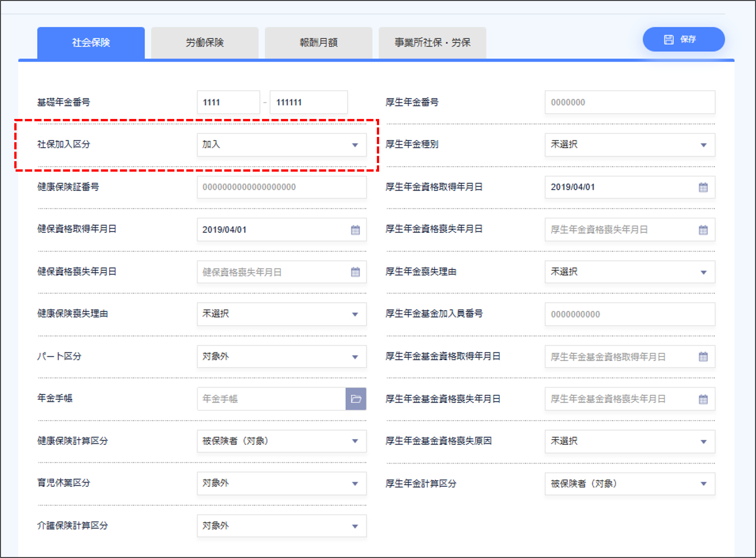Click the 厚生年金番号 input field
756x558 pixels.
[x=630, y=102]
